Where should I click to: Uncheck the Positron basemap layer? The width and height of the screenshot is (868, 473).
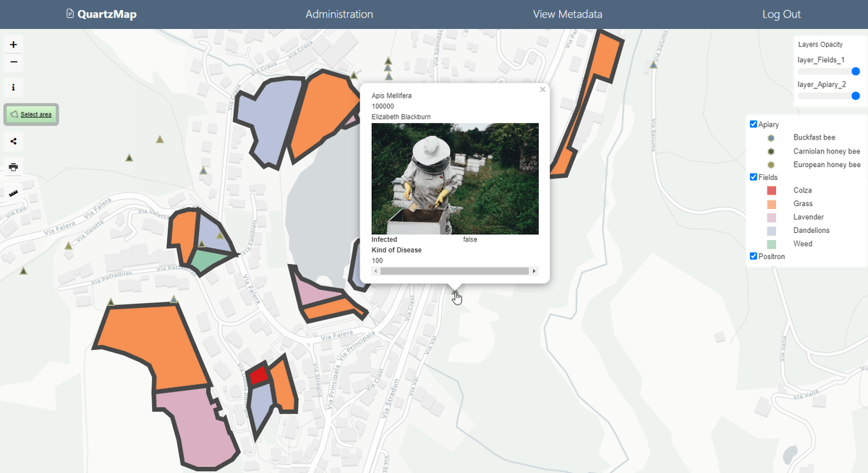753,256
